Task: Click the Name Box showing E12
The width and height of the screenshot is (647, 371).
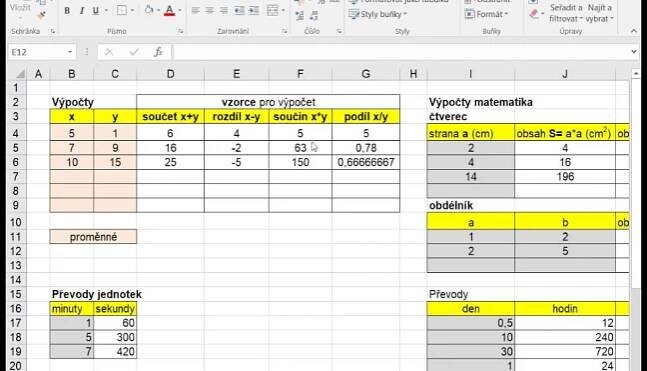Action: 37,52
